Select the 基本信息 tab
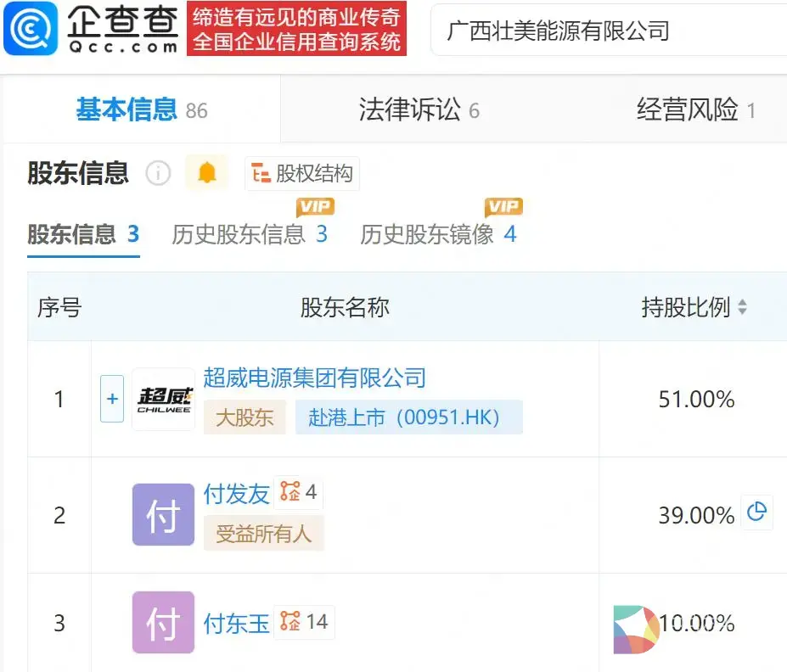The height and width of the screenshot is (672, 787). (141, 109)
